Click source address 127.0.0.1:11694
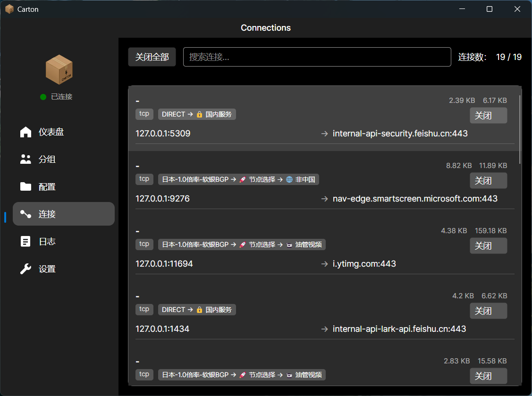The height and width of the screenshot is (396, 532). pyautogui.click(x=164, y=264)
